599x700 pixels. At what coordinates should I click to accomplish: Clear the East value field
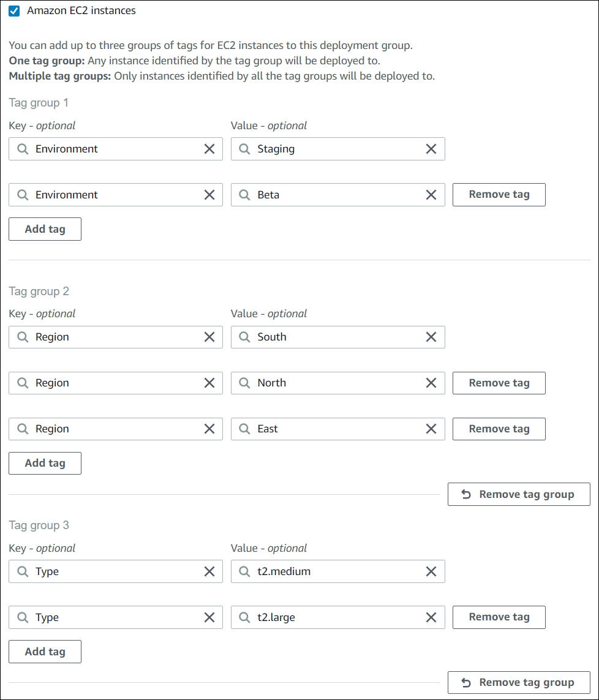tap(431, 429)
